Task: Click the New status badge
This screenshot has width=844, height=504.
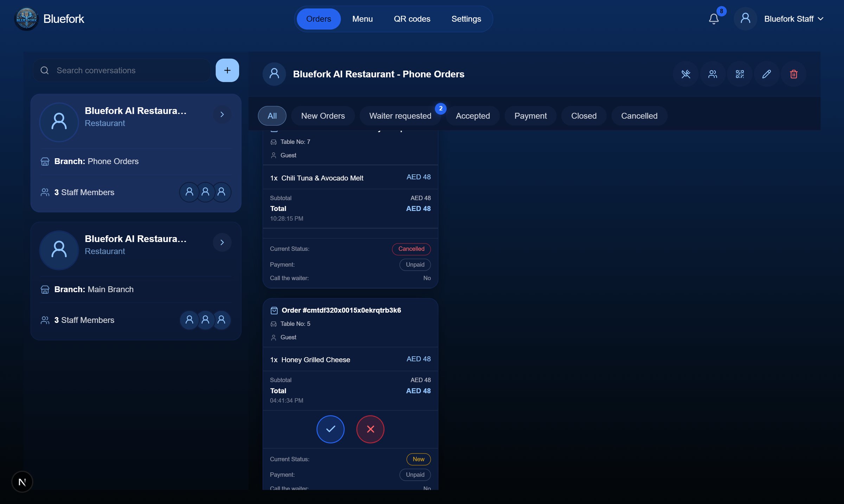Action: (x=418, y=459)
